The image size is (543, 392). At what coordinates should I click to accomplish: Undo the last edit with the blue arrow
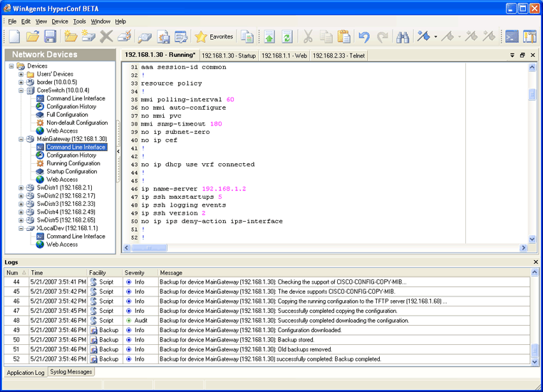coord(364,36)
